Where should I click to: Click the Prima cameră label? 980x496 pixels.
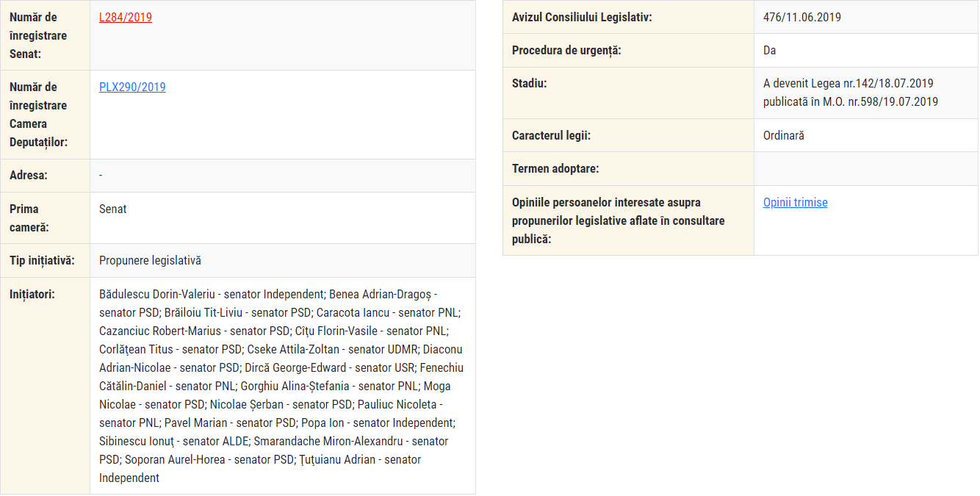[x=29, y=218]
